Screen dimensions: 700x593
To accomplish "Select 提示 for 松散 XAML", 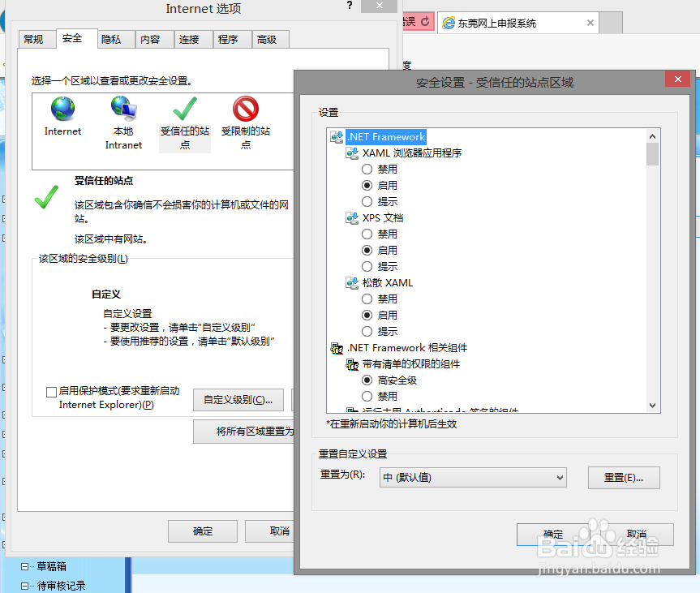I will [367, 331].
